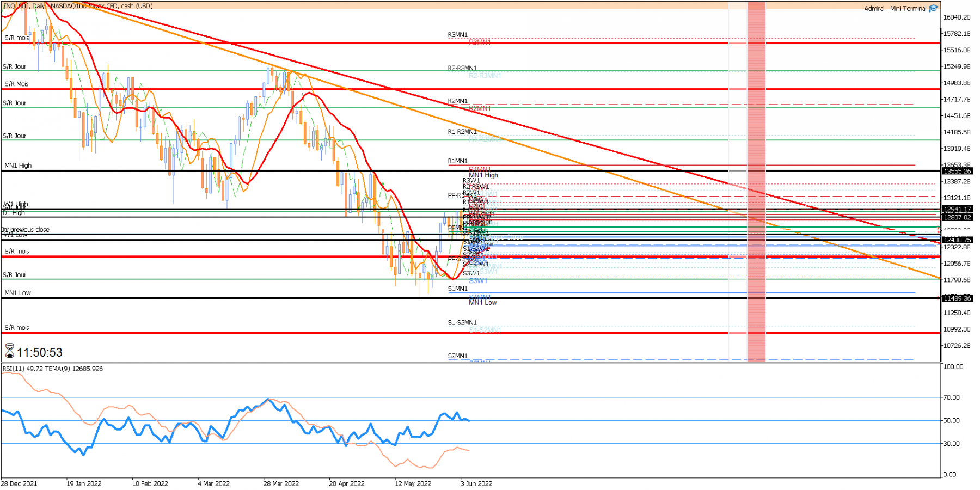Image resolution: width=980 pixels, height=490 pixels.
Task: Click the R3MN1 pivot level label
Action: point(458,35)
